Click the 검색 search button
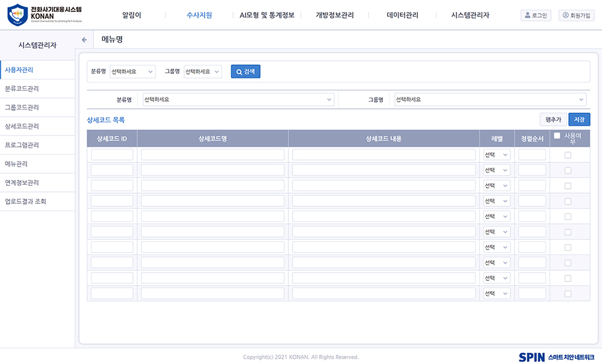Viewport: 602px width, 364px height. [x=246, y=72]
